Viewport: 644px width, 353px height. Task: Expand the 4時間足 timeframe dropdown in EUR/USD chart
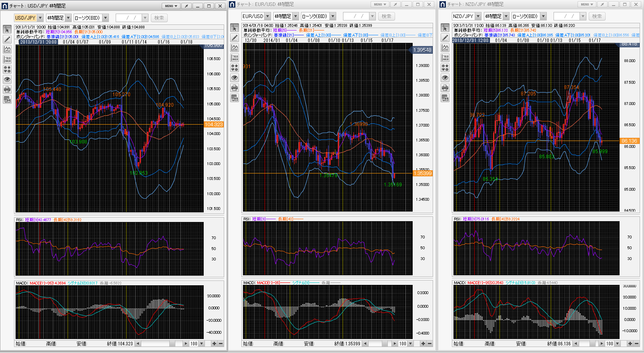(296, 16)
